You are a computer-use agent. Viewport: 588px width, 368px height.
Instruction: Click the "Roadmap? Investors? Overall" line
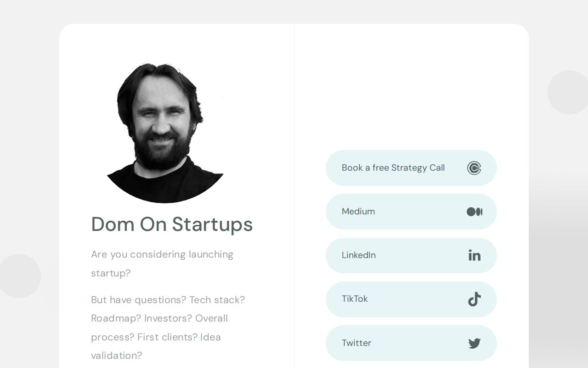(159, 318)
